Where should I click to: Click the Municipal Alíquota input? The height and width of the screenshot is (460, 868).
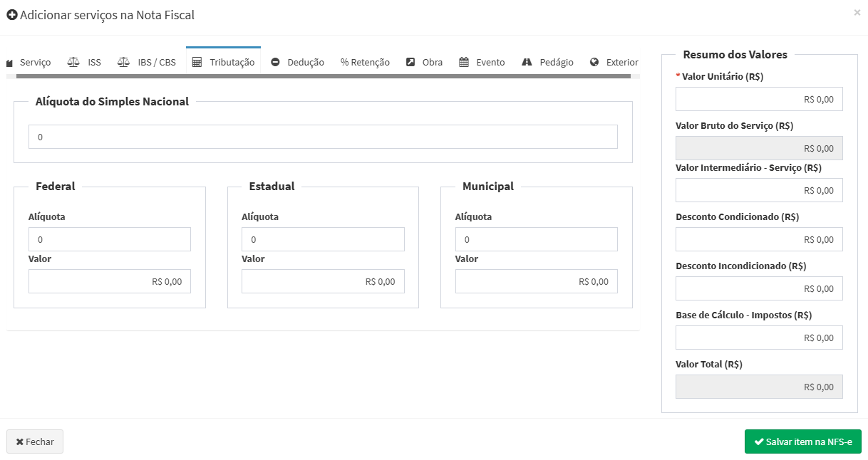pos(536,239)
